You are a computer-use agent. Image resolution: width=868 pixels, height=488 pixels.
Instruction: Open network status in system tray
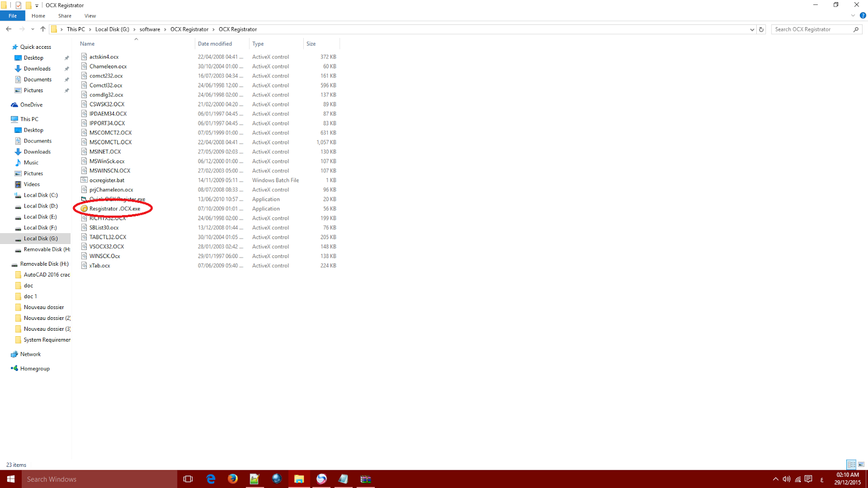798,479
